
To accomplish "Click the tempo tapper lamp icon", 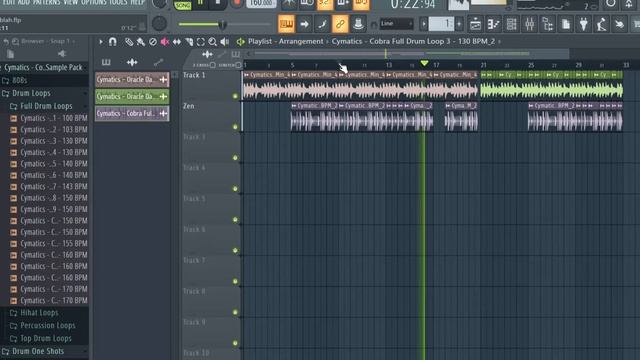I will [x=601, y=24].
